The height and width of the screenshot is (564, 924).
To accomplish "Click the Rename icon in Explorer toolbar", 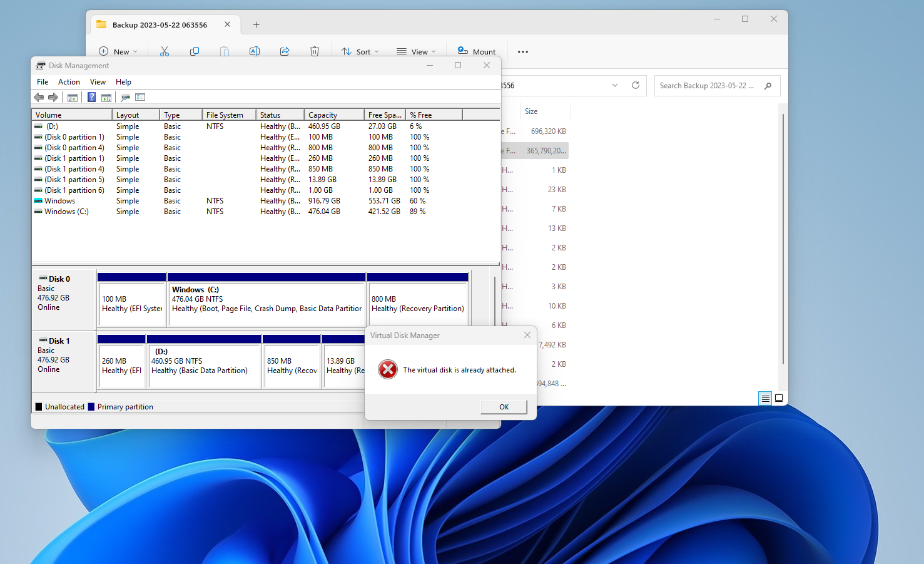I will pyautogui.click(x=255, y=51).
